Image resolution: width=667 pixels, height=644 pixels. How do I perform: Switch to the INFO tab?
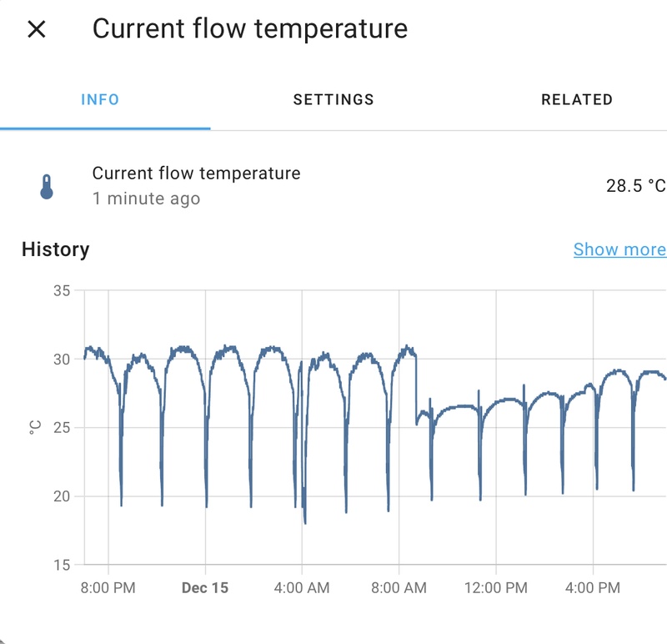(x=100, y=100)
